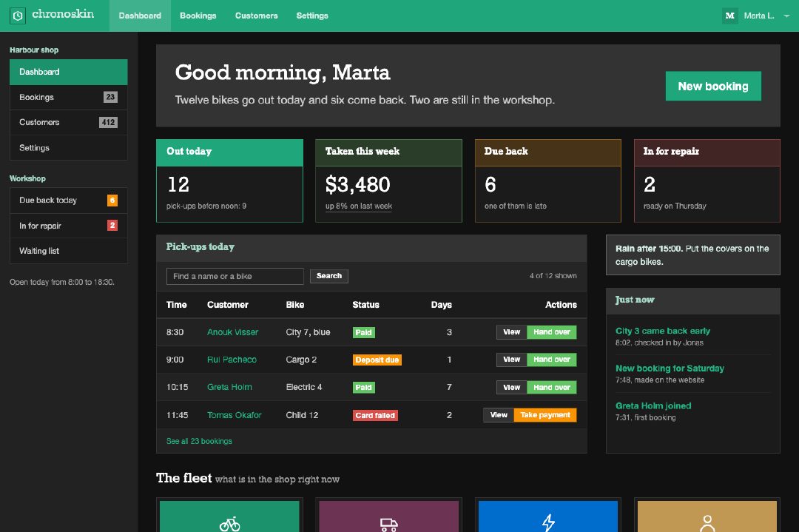Click the 23 badge beside Bookings
The width and height of the screenshot is (799, 532).
click(x=110, y=97)
